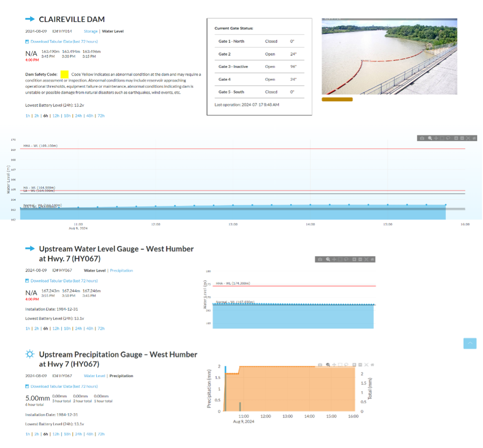
Task: Choose 24h range for upstream water level gauge
Action: pos(78,329)
